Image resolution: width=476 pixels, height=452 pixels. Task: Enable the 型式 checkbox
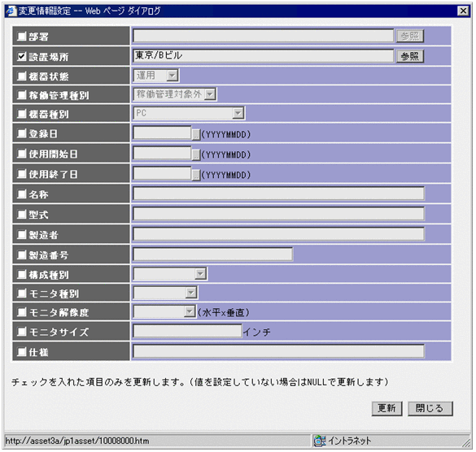pos(21,214)
